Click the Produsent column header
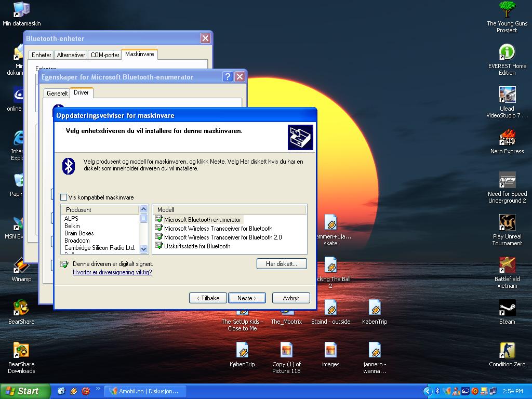The image size is (532, 399). pyautogui.click(x=100, y=210)
